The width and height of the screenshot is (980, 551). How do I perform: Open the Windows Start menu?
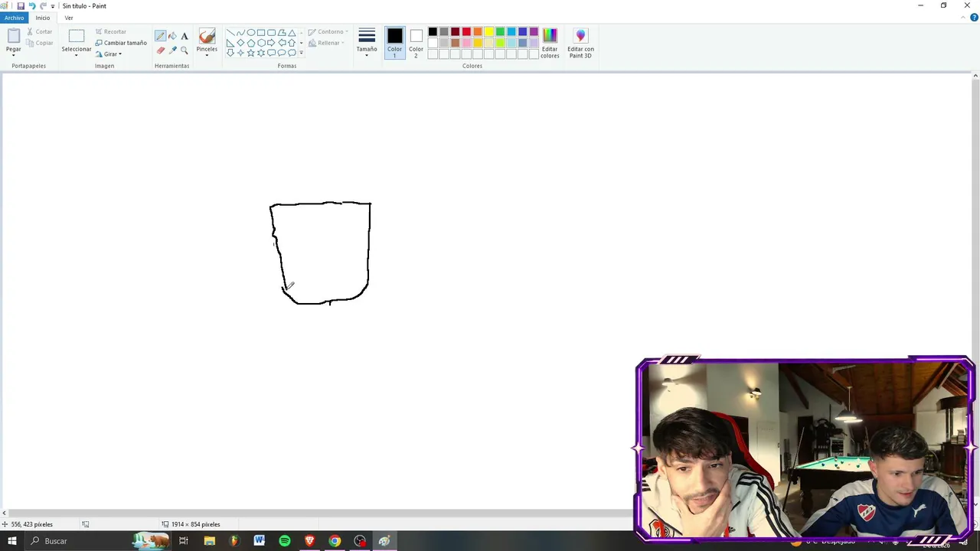click(x=11, y=541)
